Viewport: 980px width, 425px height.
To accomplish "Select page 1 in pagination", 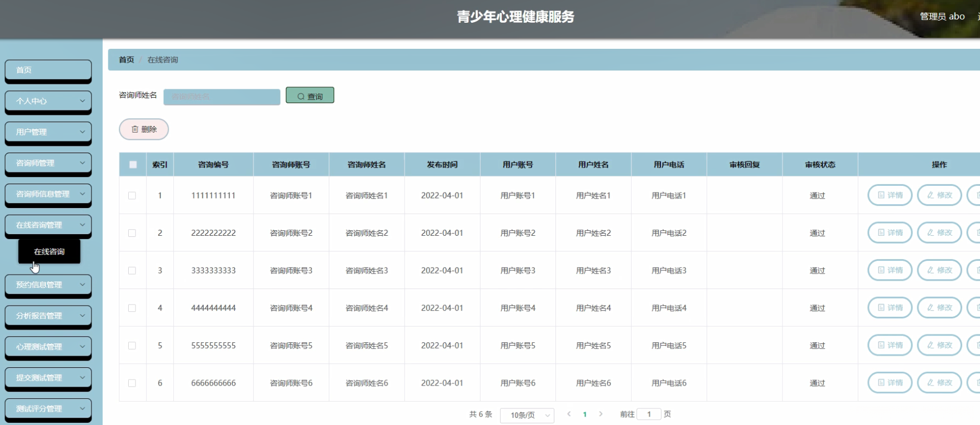I will click(585, 414).
